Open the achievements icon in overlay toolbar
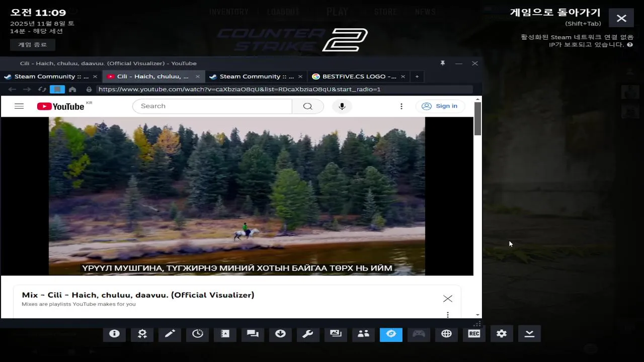The height and width of the screenshot is (362, 644). [142, 334]
